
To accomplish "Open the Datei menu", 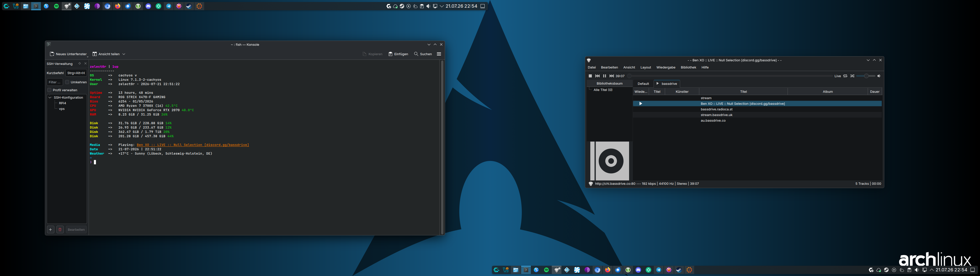I will point(592,67).
